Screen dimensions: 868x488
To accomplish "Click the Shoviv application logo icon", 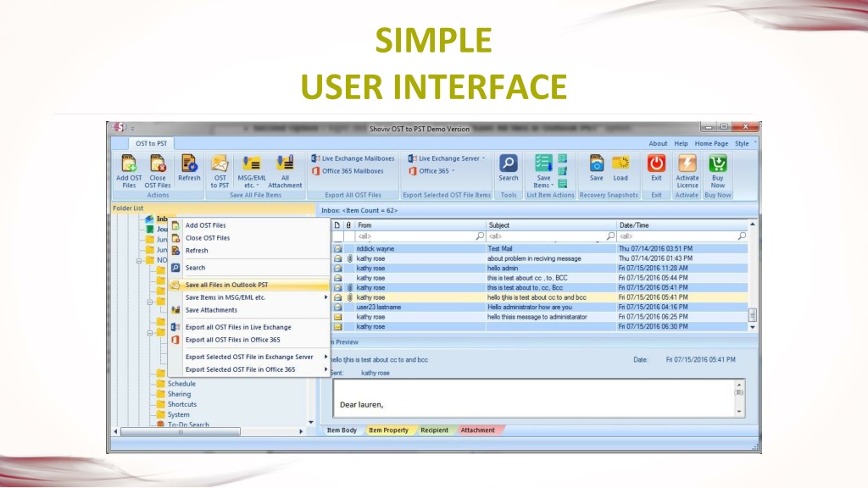I will (119, 127).
